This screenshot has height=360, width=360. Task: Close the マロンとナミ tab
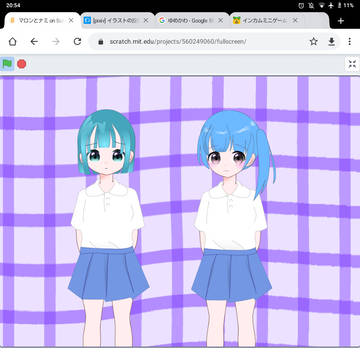[71, 21]
